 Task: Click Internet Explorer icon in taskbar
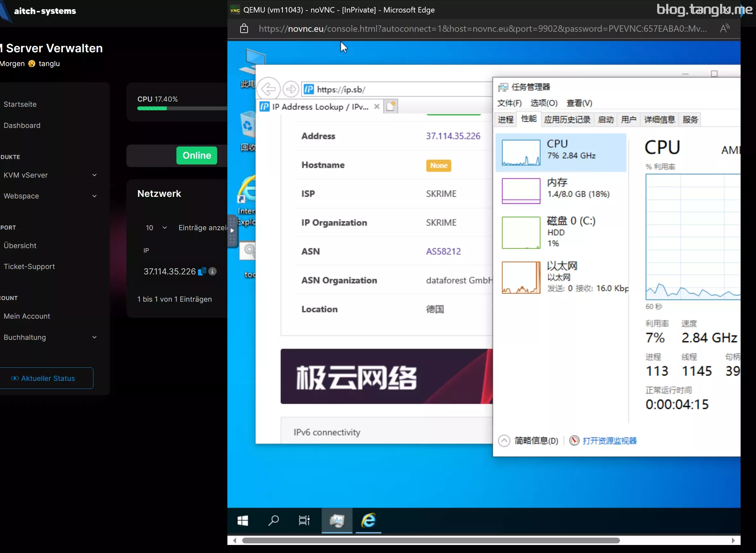click(368, 521)
